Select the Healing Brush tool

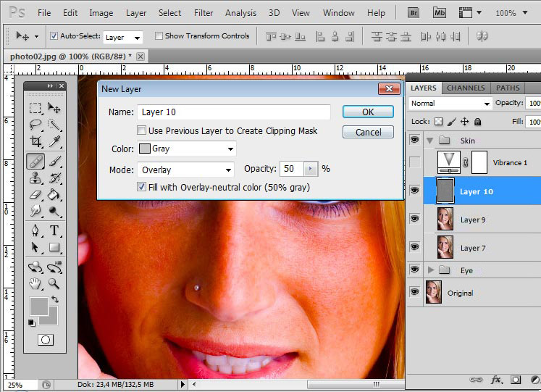tap(34, 161)
